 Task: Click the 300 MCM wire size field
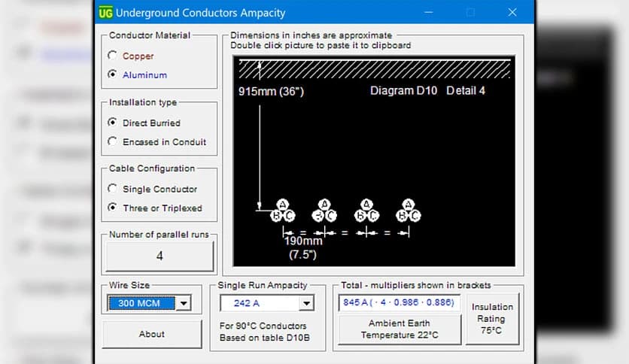tap(141, 304)
